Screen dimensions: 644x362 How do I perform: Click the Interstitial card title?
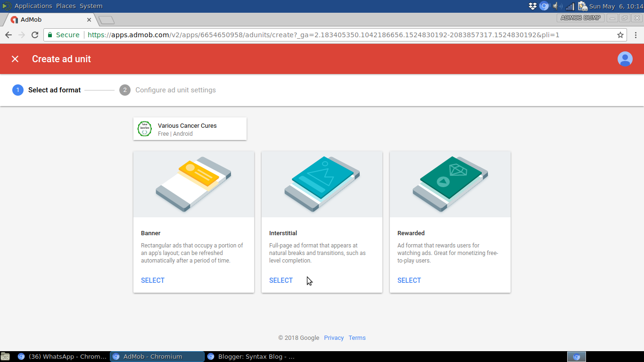(x=283, y=233)
